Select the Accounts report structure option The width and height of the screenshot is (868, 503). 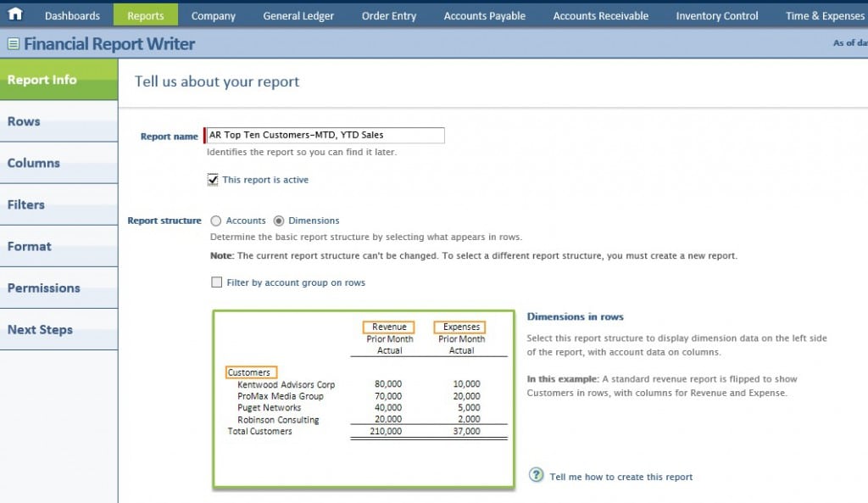(x=216, y=221)
